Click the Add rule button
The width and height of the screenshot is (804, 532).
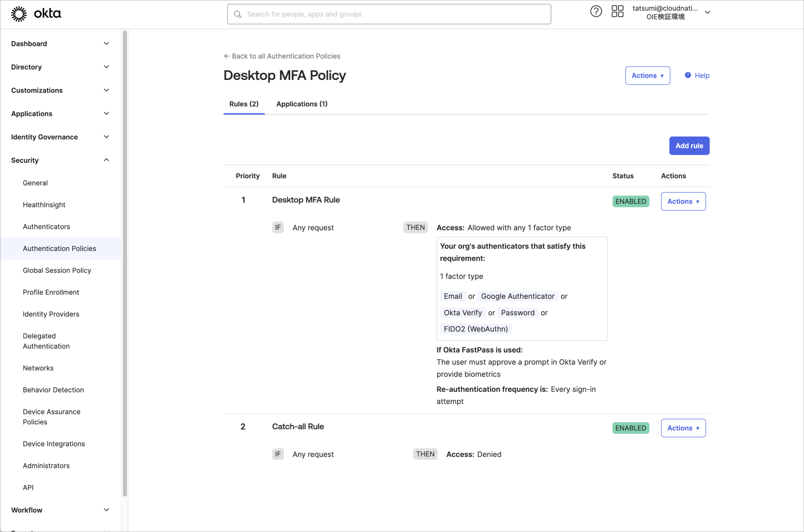[x=689, y=146]
